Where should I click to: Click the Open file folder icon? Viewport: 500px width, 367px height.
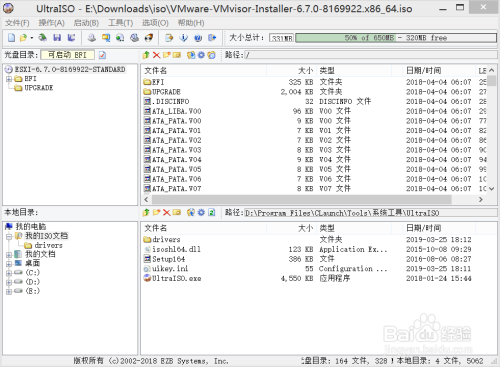click(x=23, y=38)
